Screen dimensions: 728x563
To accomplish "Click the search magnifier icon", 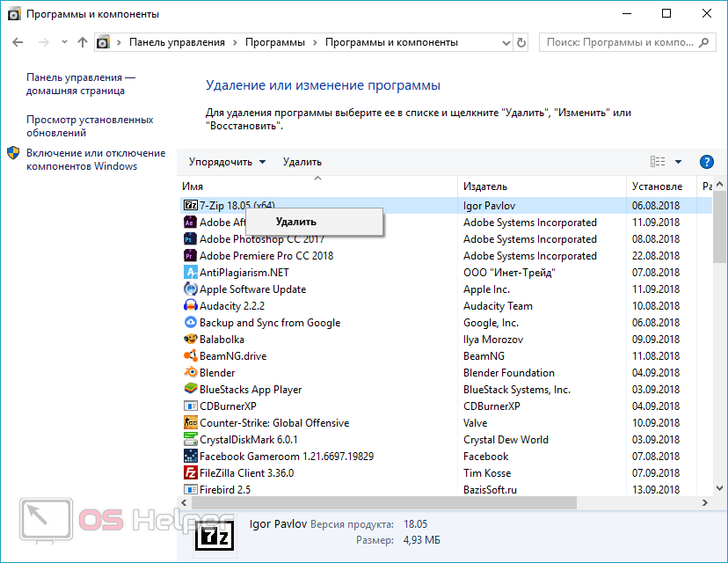I will [x=704, y=42].
